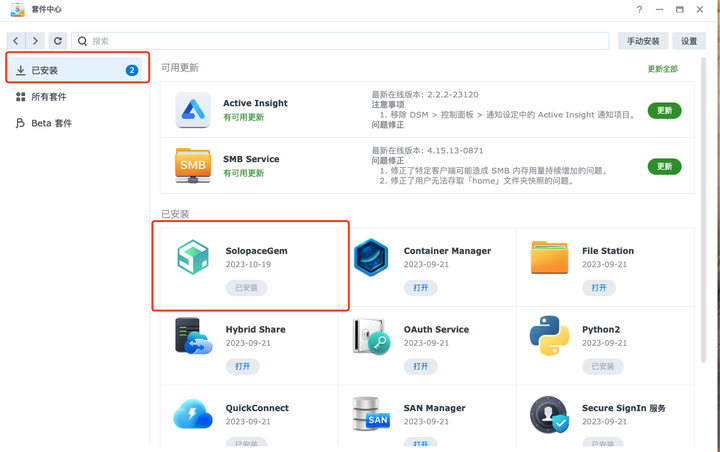The width and height of the screenshot is (720, 452).
Task: Click the QuickConnect cloud icon
Action: click(x=193, y=413)
